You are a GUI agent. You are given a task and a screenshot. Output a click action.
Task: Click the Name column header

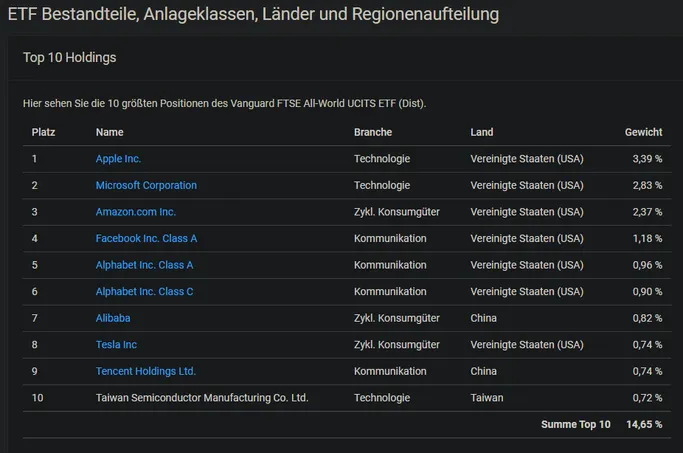109,132
